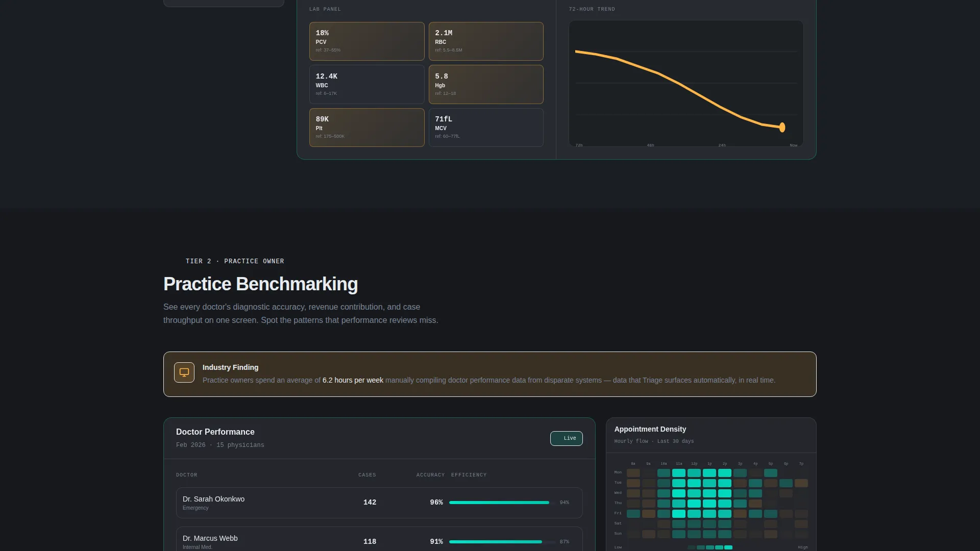
Task: Select the MCV 71fL lab card
Action: click(486, 128)
